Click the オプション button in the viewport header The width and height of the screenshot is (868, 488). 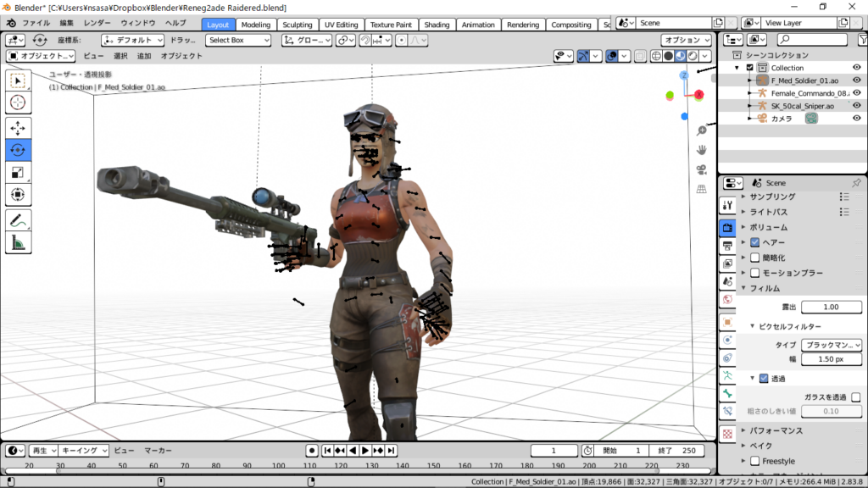[687, 40]
